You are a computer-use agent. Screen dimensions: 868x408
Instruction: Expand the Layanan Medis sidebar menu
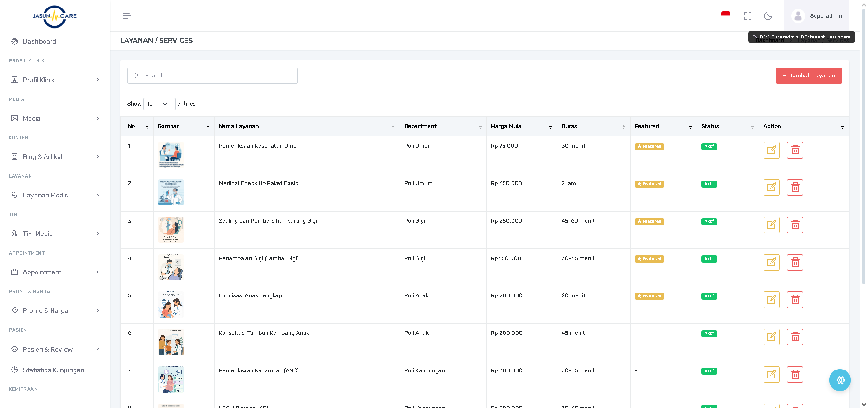click(55, 195)
